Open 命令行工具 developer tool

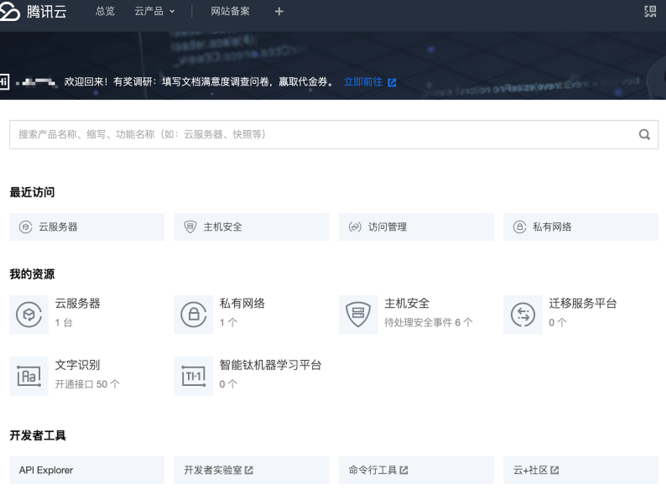pyautogui.click(x=416, y=470)
